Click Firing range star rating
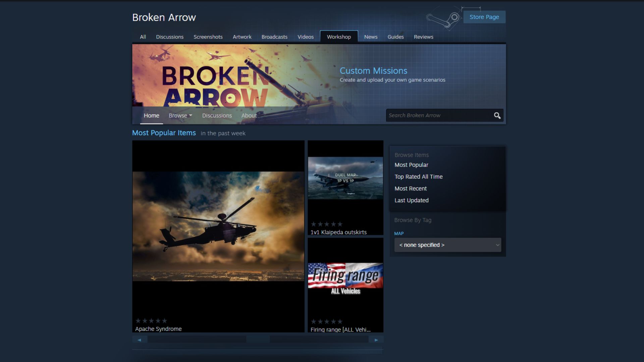Image resolution: width=644 pixels, height=362 pixels. tap(327, 321)
